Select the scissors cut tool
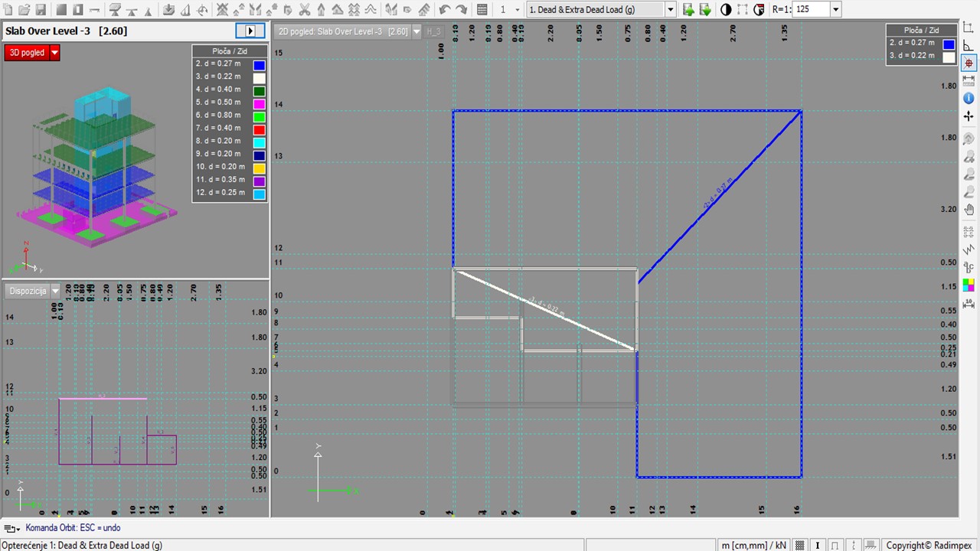 (x=304, y=10)
